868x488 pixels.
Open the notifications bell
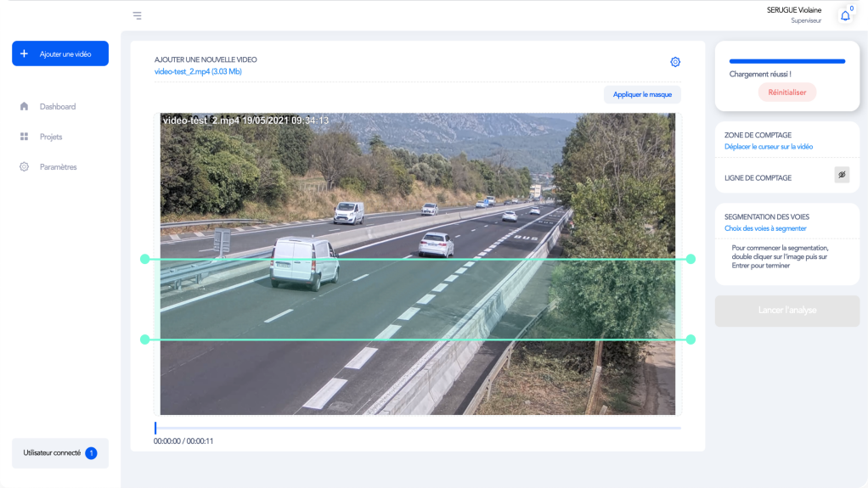pos(845,16)
